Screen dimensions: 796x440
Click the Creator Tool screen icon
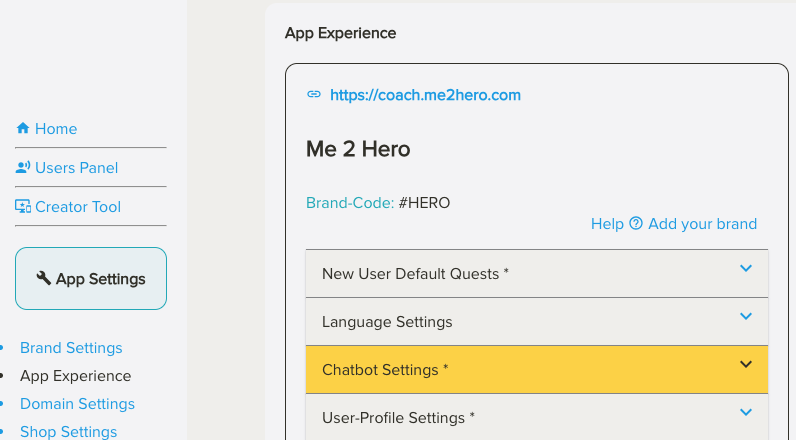pos(23,207)
